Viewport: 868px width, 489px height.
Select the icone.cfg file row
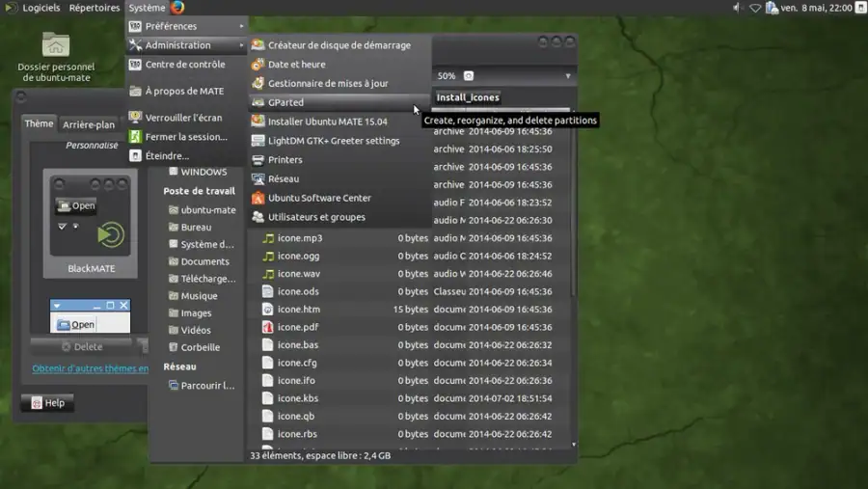click(407, 363)
